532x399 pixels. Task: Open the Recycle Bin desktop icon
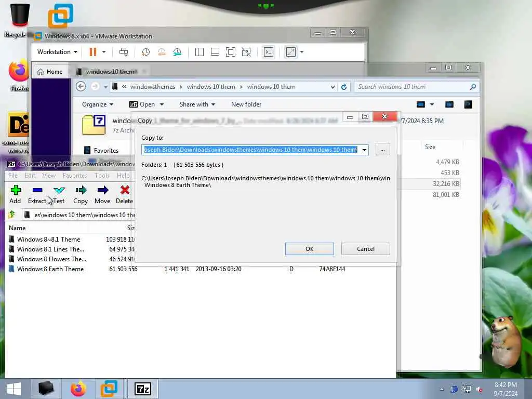tap(19, 20)
